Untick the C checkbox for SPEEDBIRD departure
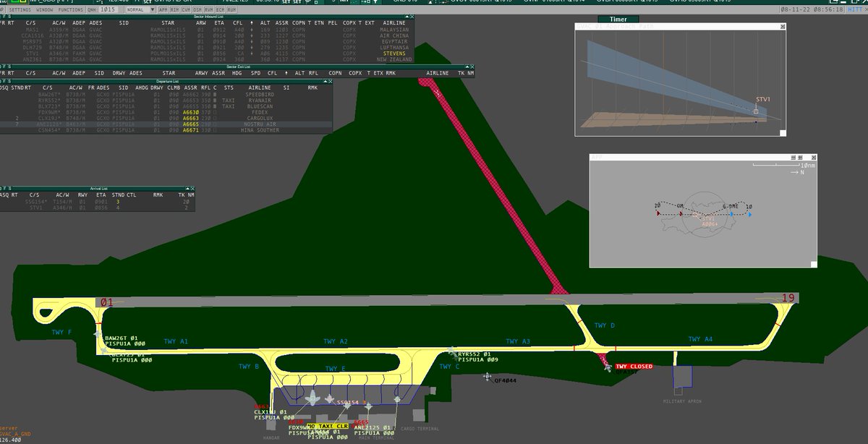The height and width of the screenshot is (444, 868). pos(215,94)
